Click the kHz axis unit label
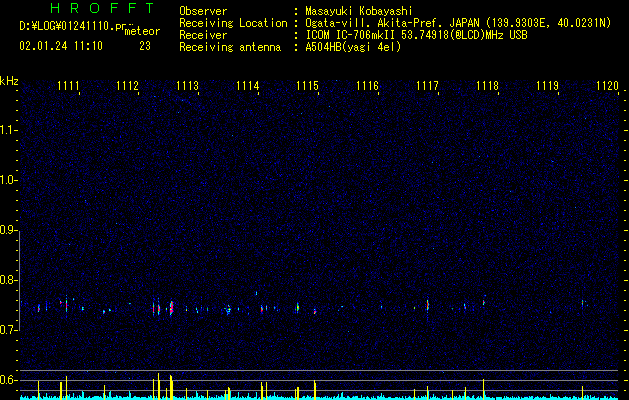 point(9,81)
